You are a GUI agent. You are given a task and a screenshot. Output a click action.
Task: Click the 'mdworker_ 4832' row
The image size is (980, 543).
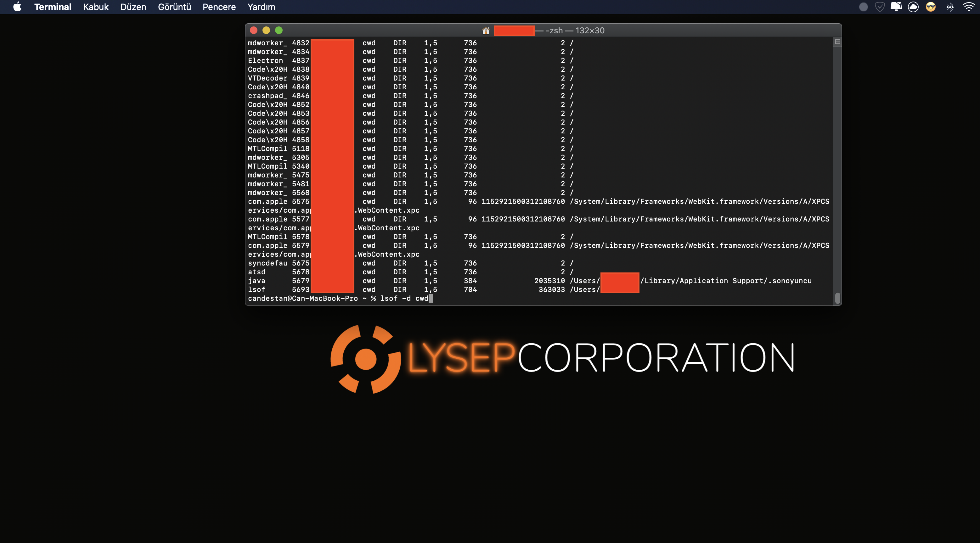pos(410,43)
